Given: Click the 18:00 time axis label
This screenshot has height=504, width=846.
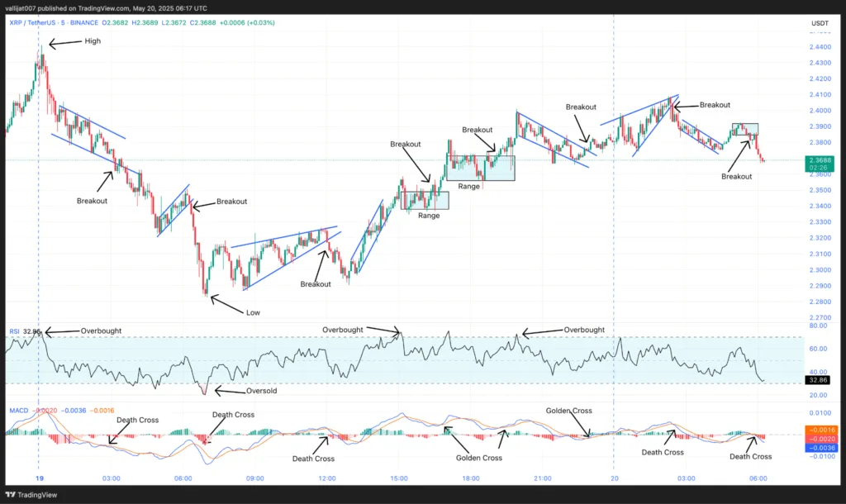Looking at the screenshot, I should point(471,478).
